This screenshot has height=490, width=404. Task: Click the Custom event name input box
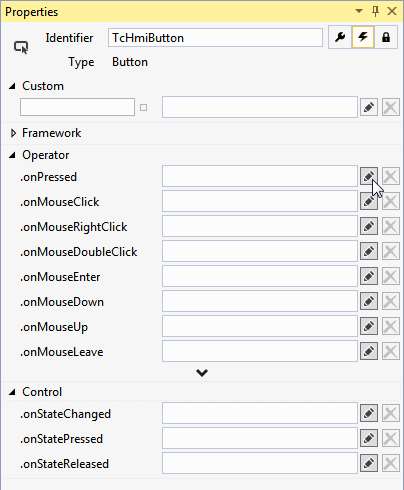pyautogui.click(x=77, y=107)
